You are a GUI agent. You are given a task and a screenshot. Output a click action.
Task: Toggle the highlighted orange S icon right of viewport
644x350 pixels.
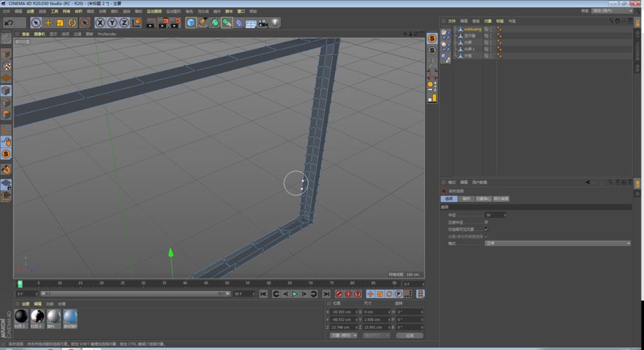[432, 39]
